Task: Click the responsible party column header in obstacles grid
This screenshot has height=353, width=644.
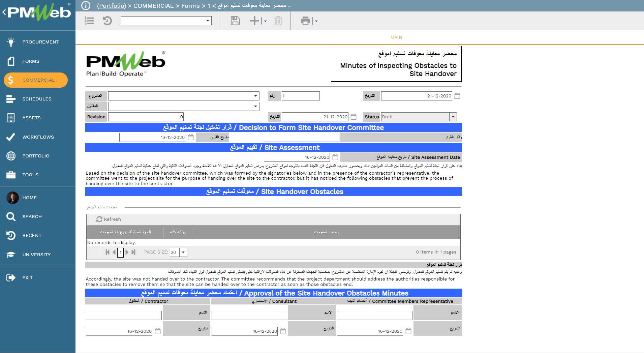Action: pyautogui.click(x=125, y=232)
